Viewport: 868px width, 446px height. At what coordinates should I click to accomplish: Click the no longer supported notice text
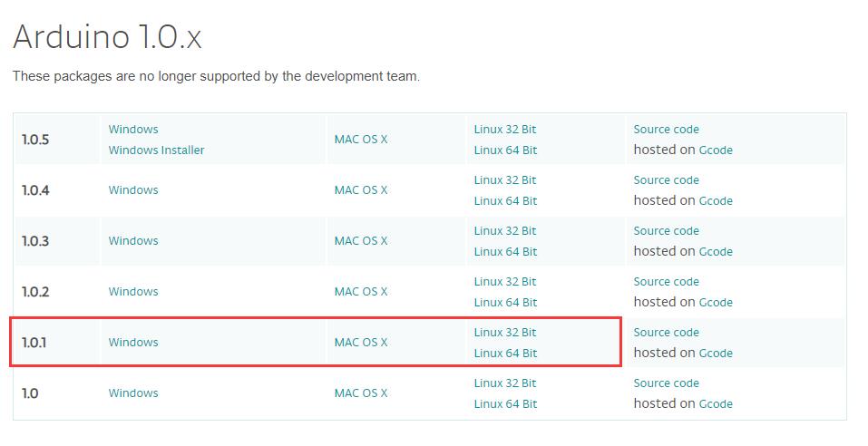coord(217,76)
